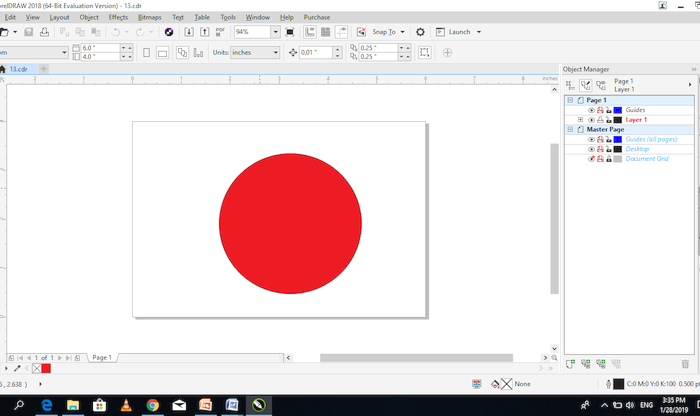The image size is (700, 416).
Task: Click the page width field showing 6.0
Action: 100,48
